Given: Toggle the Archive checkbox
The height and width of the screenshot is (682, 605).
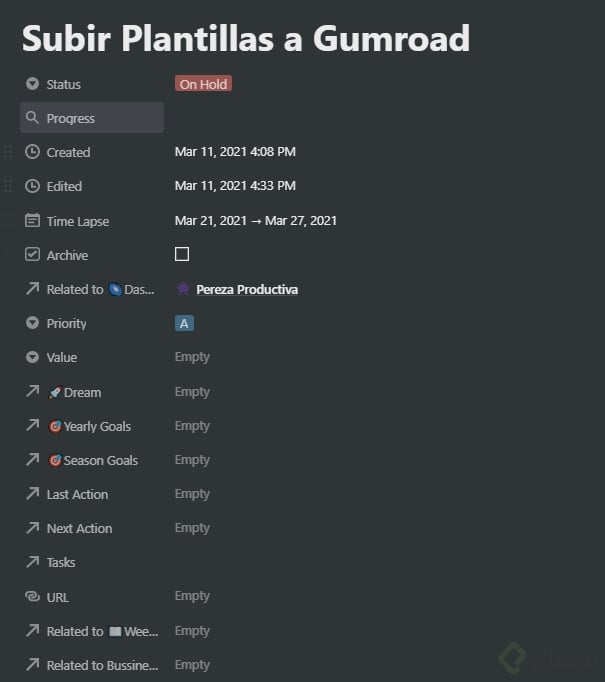Looking at the screenshot, I should tap(182, 254).
